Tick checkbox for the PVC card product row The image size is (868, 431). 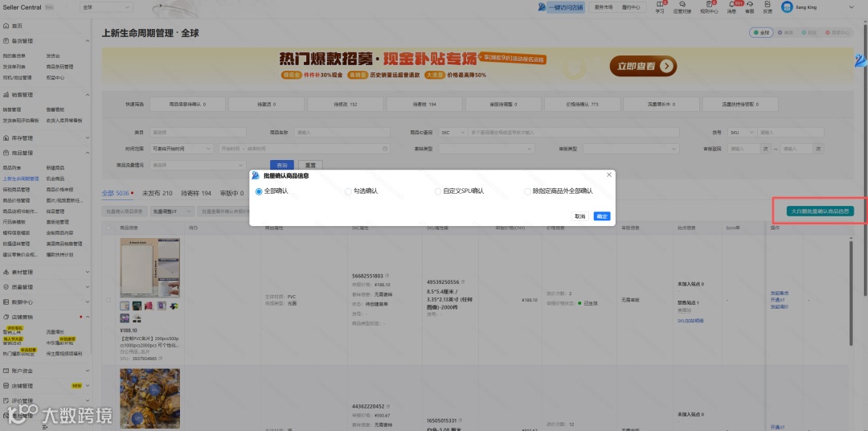pos(108,300)
